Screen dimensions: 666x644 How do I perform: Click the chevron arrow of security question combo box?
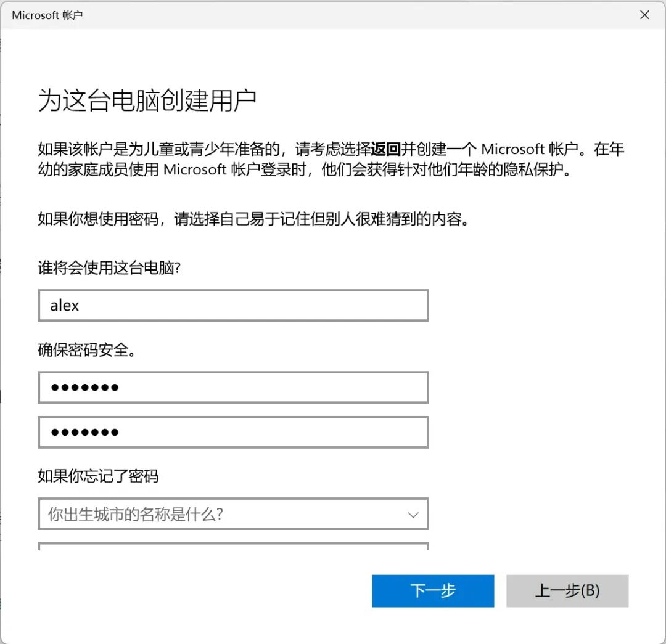point(413,515)
